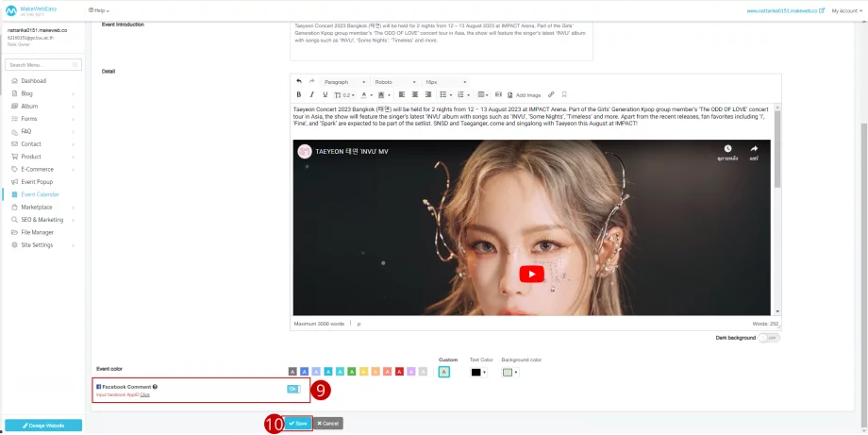Click the search magnifier in menu search
This screenshot has height=435, width=868.
point(75,65)
